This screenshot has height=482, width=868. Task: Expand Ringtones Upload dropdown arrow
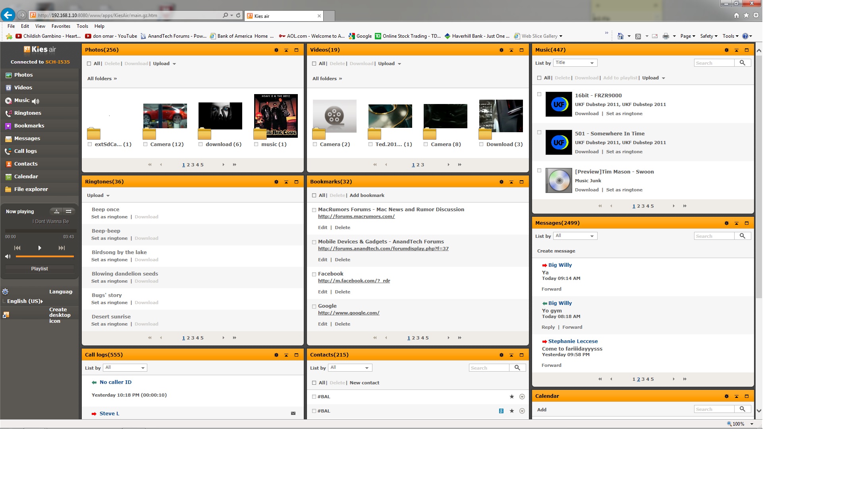pos(108,196)
